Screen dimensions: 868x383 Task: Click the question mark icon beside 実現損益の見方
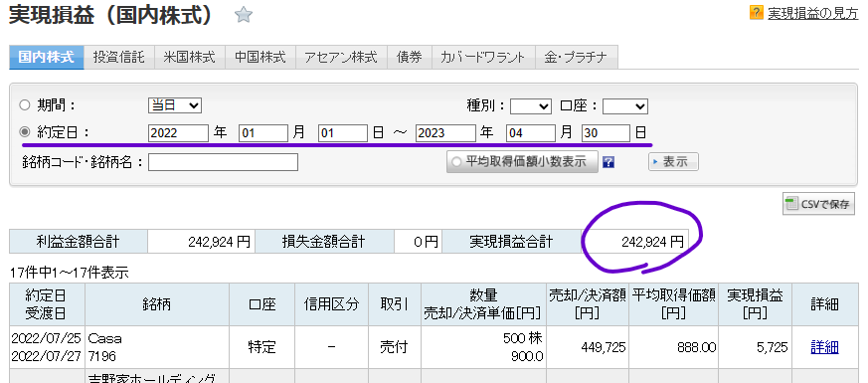757,13
